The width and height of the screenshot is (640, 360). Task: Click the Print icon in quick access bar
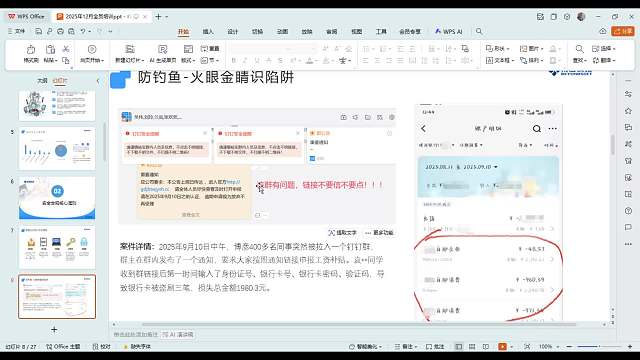[x=60, y=31]
